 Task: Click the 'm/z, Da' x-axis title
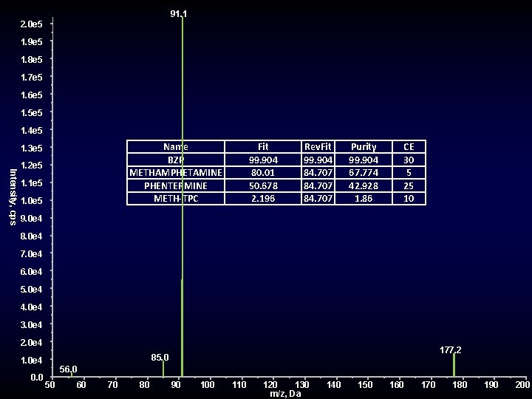click(x=285, y=394)
